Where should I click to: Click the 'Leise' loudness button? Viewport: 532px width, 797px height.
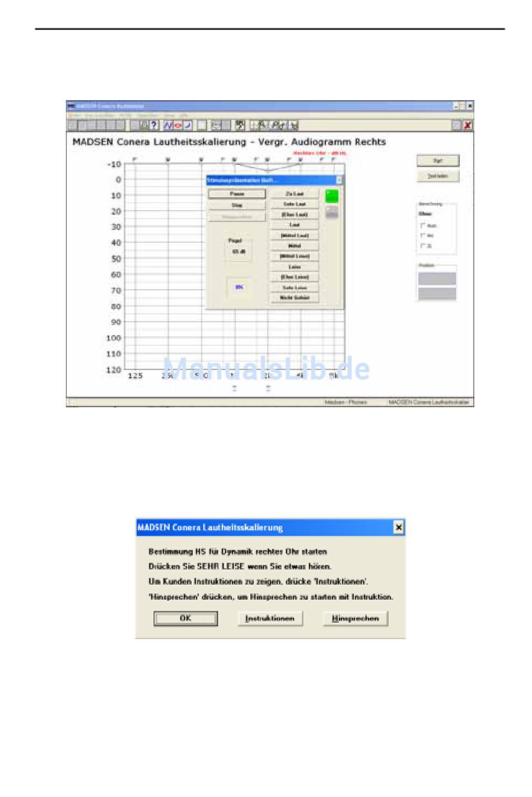click(295, 267)
